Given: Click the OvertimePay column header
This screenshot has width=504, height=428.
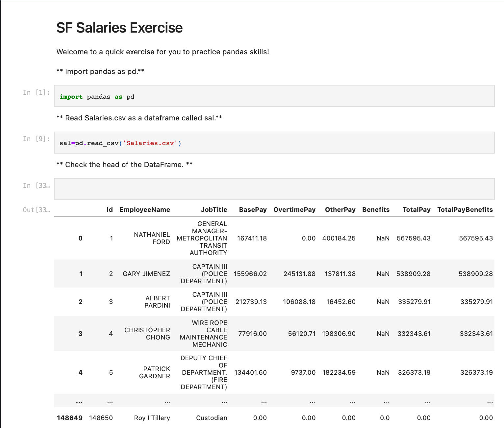Looking at the screenshot, I should tap(294, 210).
